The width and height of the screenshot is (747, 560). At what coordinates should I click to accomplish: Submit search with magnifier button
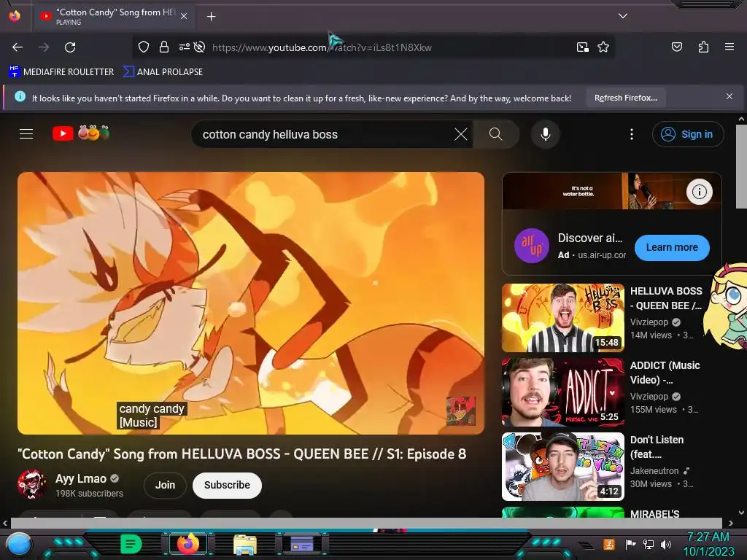tap(496, 134)
